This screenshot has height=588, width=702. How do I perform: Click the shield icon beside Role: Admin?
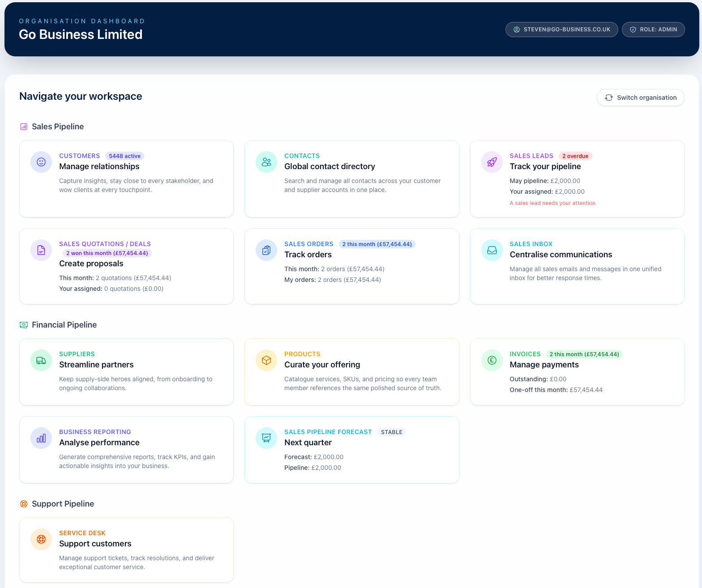[x=633, y=30]
